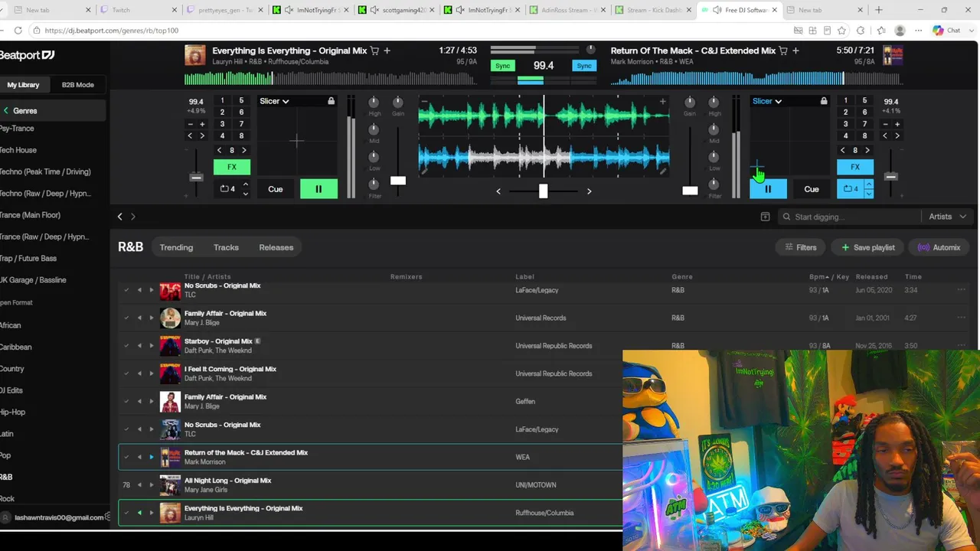Click the Lauryn Hill album art in deck

click(x=195, y=55)
